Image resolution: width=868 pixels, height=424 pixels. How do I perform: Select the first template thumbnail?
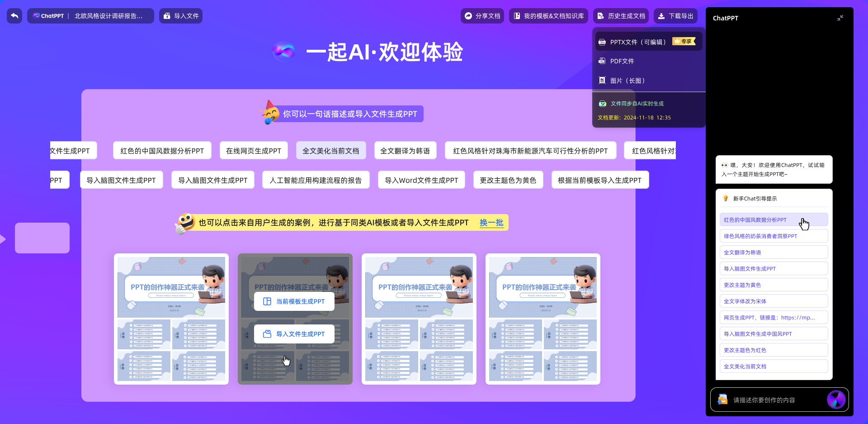[171, 319]
